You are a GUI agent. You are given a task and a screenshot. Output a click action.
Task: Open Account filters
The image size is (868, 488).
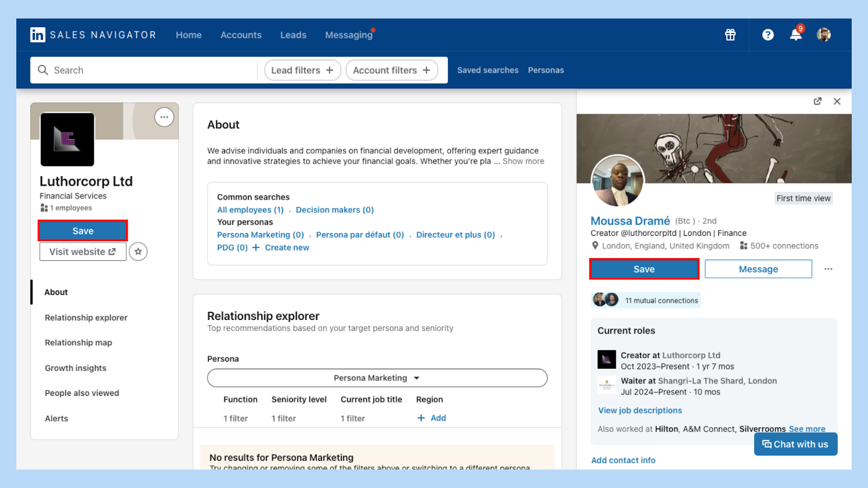tap(392, 70)
